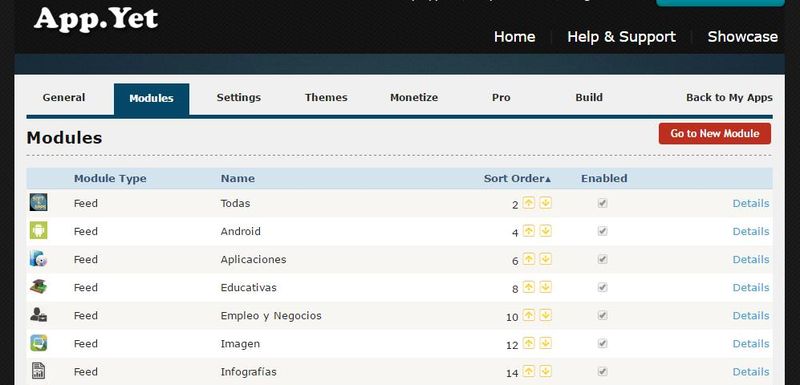Toggle Enabled checkbox for Infografías

pos(603,371)
